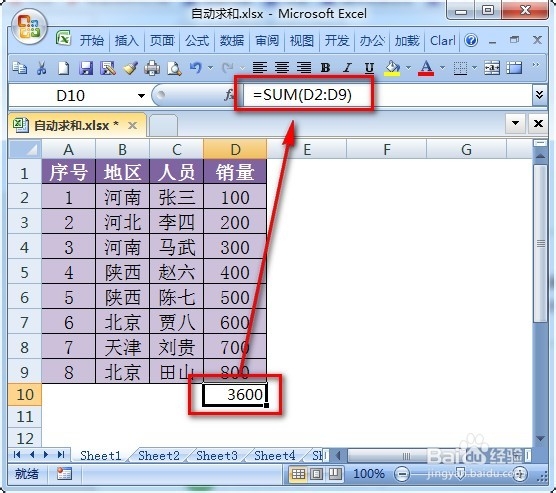Click the macro record status icon
The image size is (556, 493).
pos(64,473)
